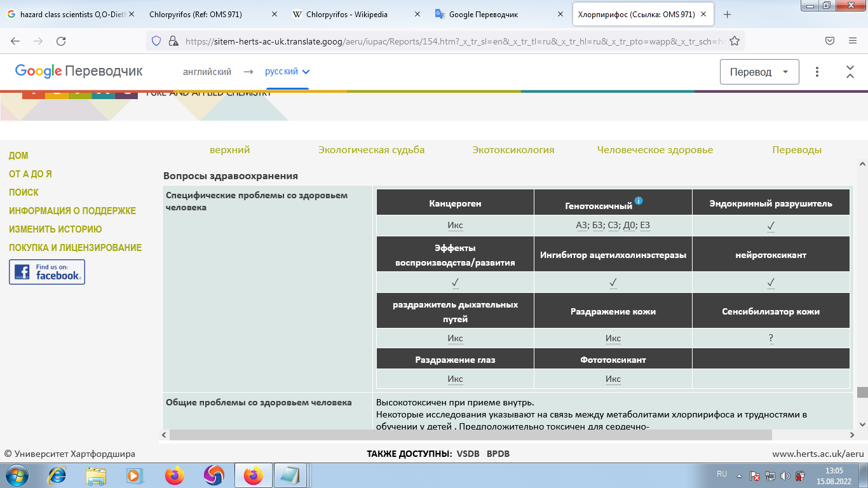Collapse the Google Translate toolbar
Screen dimensions: 868x488
click(x=850, y=72)
